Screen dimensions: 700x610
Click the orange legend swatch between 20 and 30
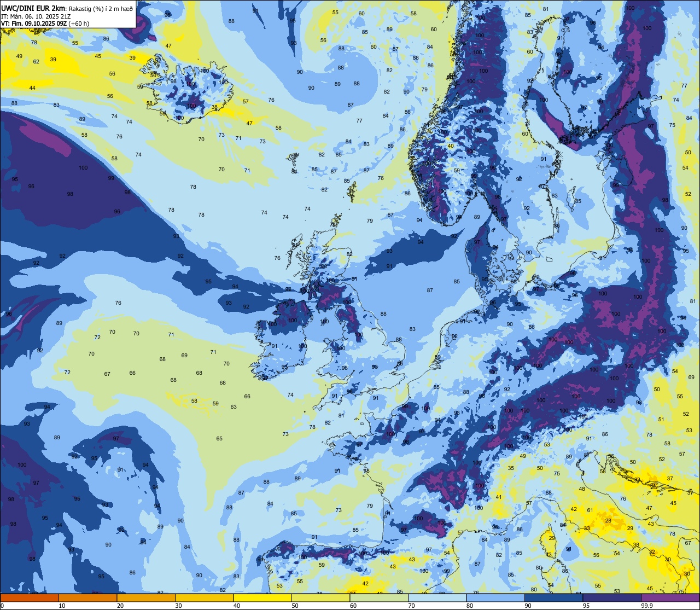pyautogui.click(x=145, y=598)
